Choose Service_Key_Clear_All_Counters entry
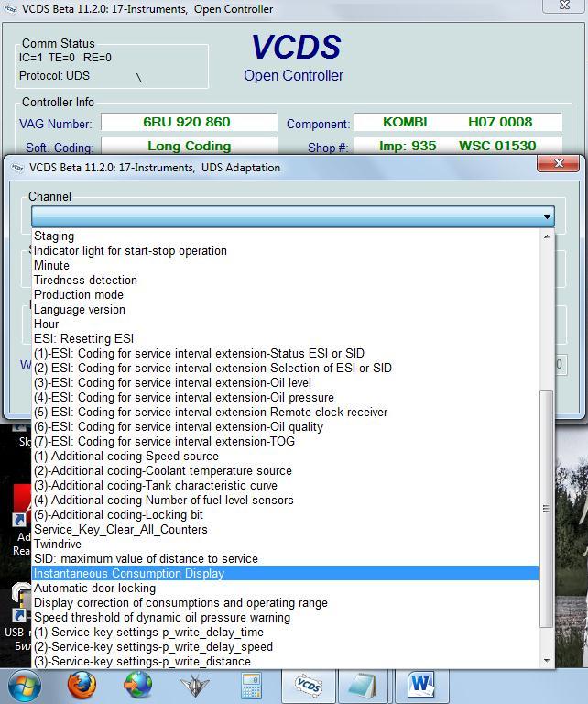The image size is (588, 704). (120, 530)
